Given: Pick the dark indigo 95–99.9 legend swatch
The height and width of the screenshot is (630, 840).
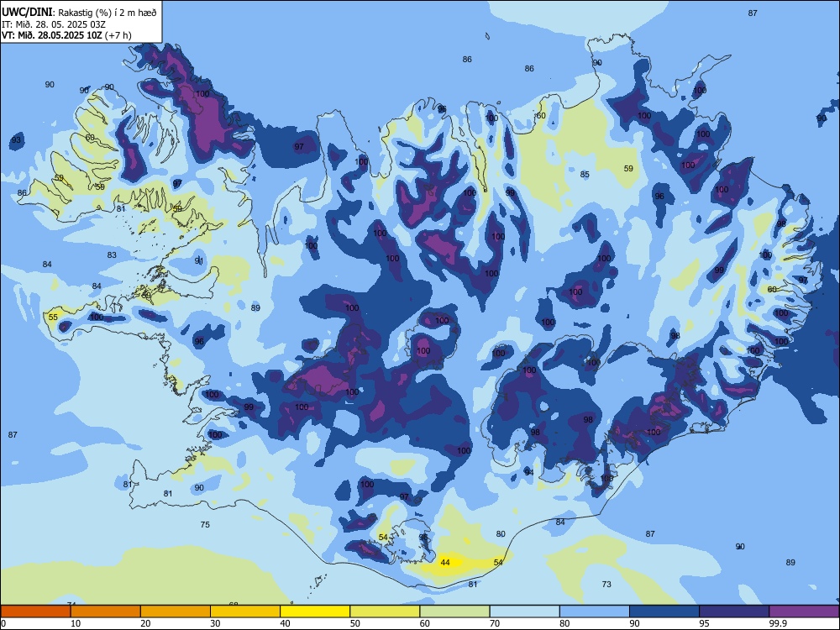Looking at the screenshot, I should point(734,612).
